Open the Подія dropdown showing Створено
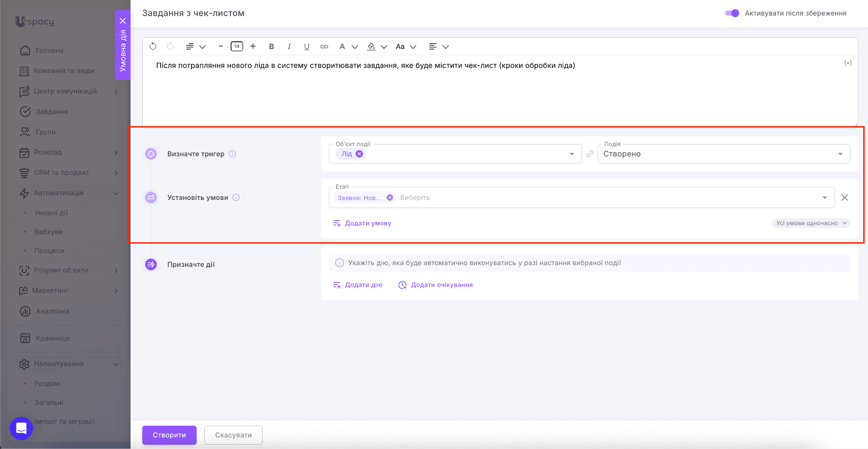 pos(723,154)
